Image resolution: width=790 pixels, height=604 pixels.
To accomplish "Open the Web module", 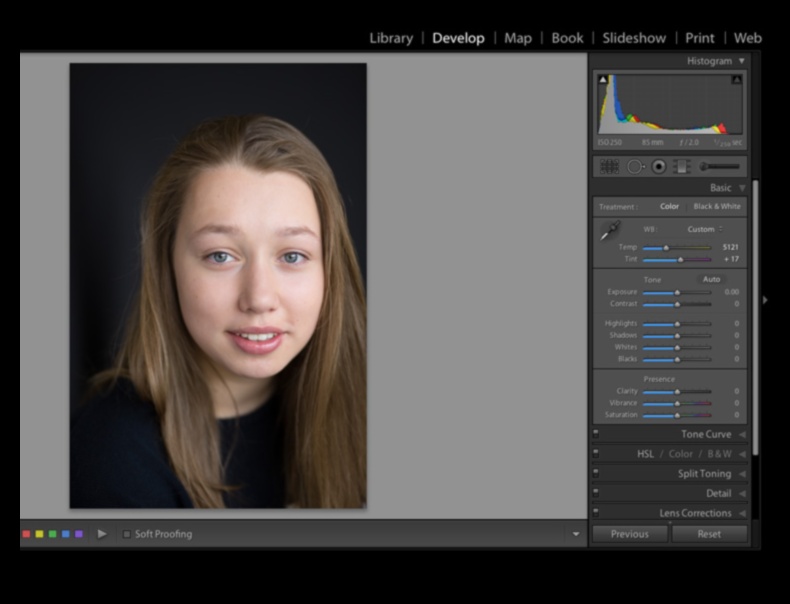I will tap(748, 38).
